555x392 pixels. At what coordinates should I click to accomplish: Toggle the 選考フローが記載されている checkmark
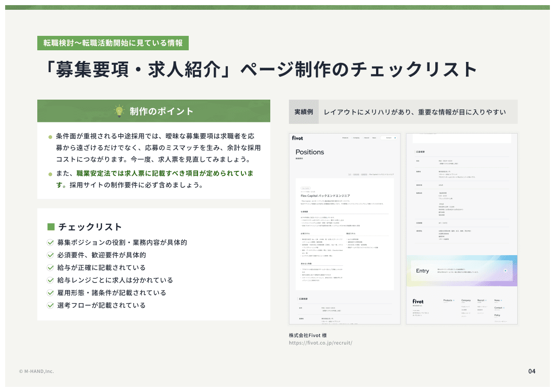pos(50,305)
